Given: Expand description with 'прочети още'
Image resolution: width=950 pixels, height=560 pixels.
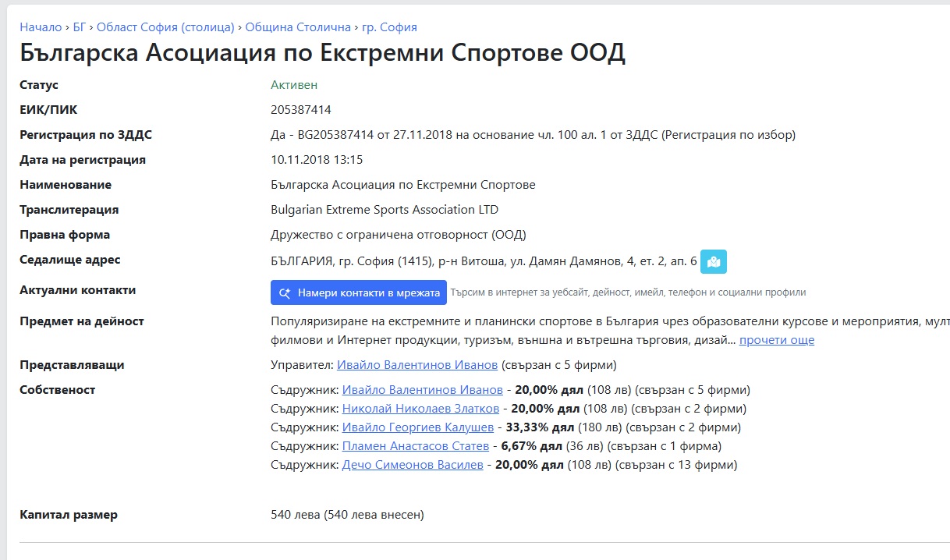Looking at the screenshot, I should coord(776,340).
